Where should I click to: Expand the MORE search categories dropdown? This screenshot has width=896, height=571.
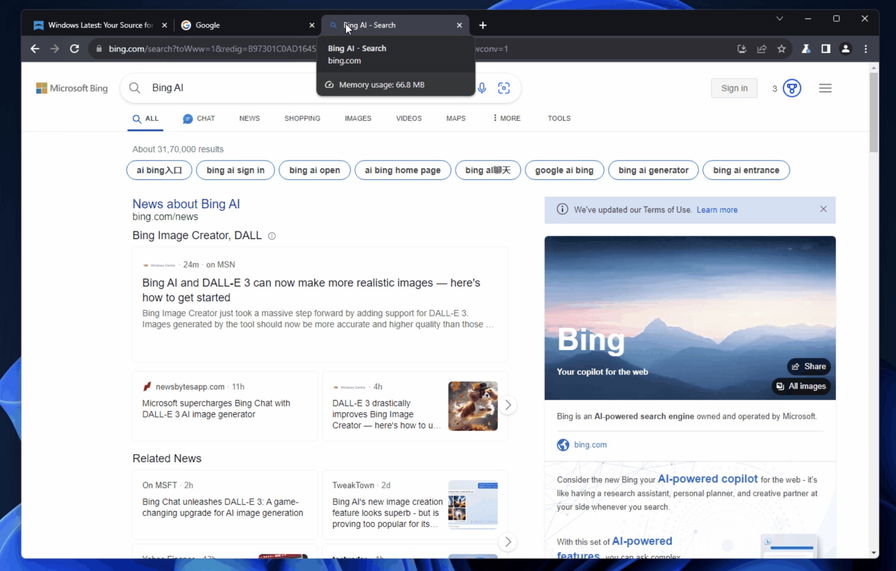506,118
